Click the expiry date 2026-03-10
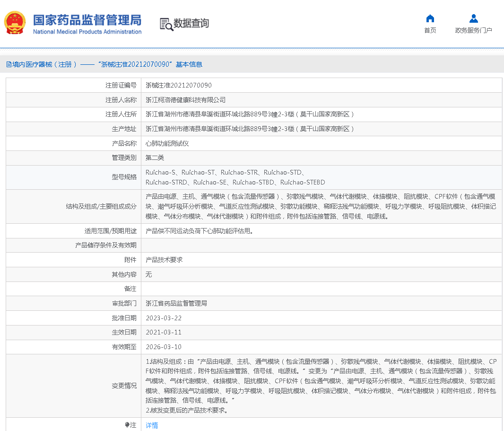The width and height of the screenshot is (504, 431). 164,347
